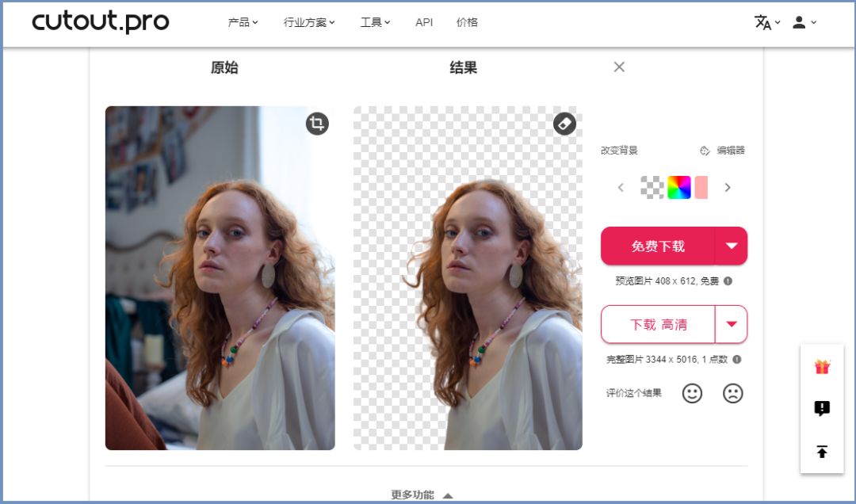
Task: Click the 评价这个结果 label
Action: [634, 393]
